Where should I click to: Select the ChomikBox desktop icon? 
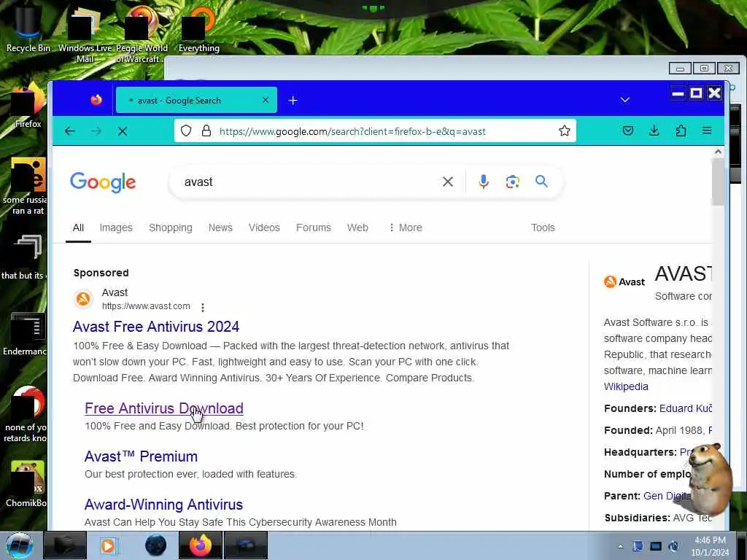(26, 483)
